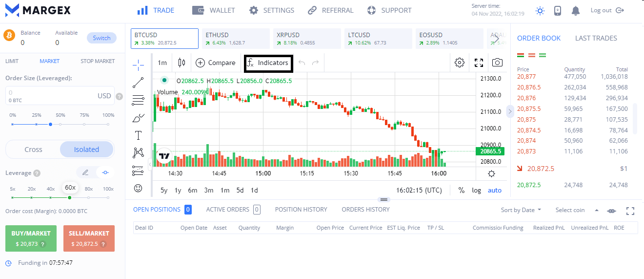Switch to the Last Trades tab
The height and width of the screenshot is (279, 644).
point(596,38)
